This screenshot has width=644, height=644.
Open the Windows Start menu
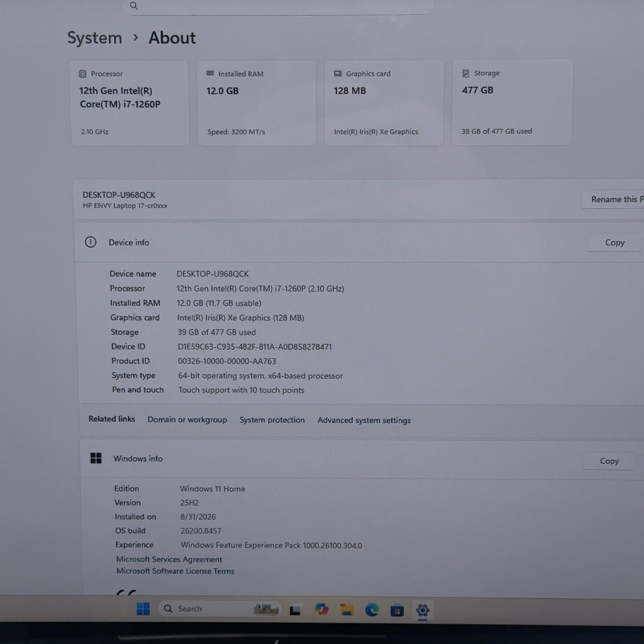pos(143,609)
